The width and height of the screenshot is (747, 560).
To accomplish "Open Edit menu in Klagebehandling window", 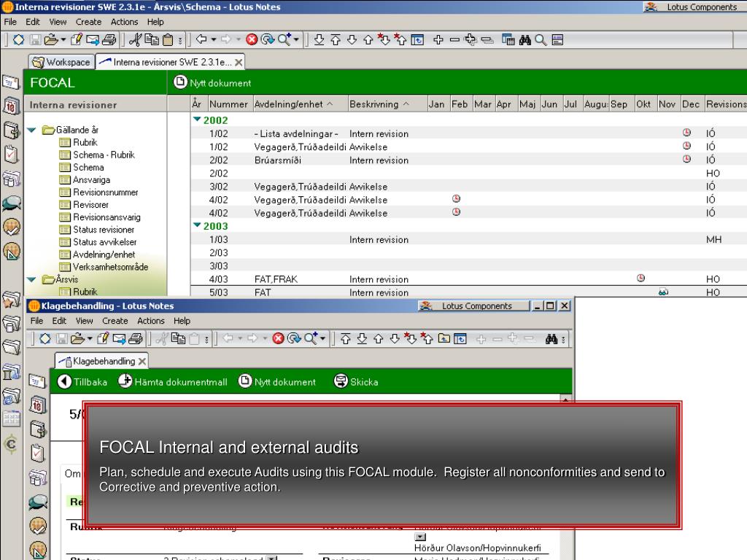I will 59,321.
